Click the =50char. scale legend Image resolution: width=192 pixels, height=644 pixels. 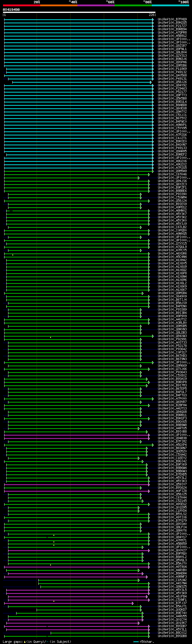click(144, 642)
